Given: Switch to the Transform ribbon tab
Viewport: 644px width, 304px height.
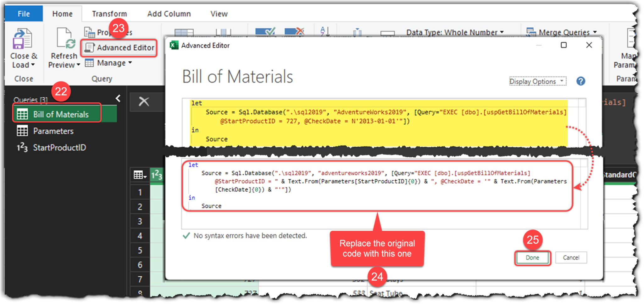Looking at the screenshot, I should click(109, 14).
